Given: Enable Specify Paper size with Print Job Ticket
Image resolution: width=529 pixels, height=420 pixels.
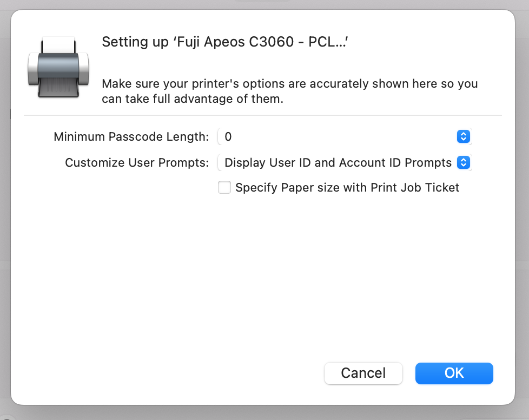Looking at the screenshot, I should point(224,187).
